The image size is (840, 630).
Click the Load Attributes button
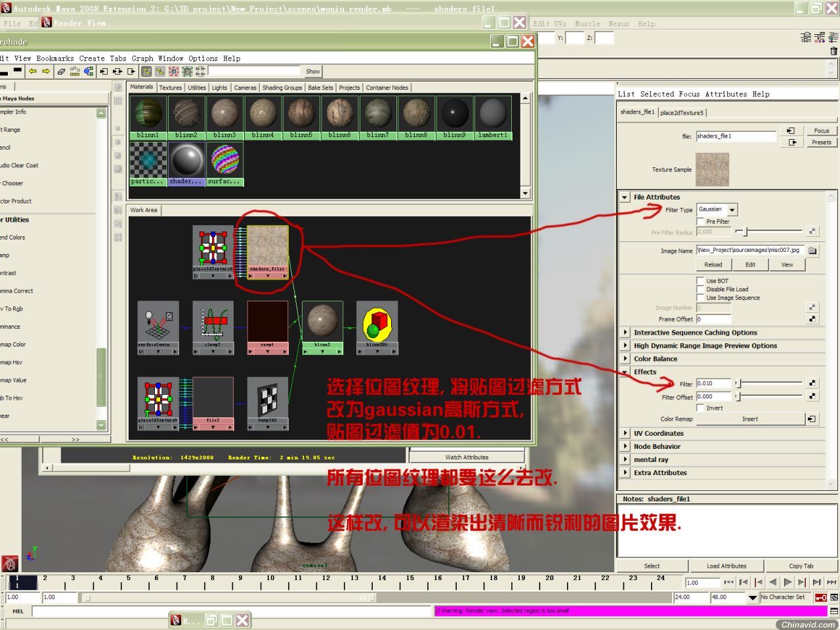tap(726, 566)
